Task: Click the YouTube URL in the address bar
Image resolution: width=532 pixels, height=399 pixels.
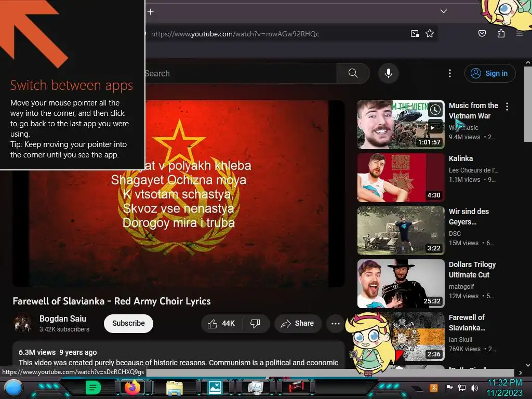Action: (235, 34)
